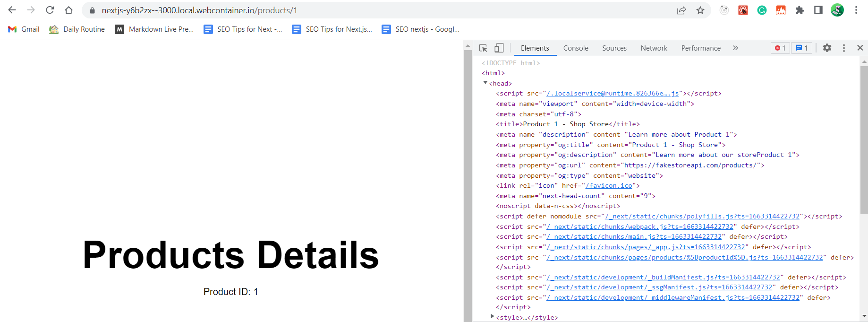
Task: Toggle the device toolbar in DevTools
Action: (499, 48)
